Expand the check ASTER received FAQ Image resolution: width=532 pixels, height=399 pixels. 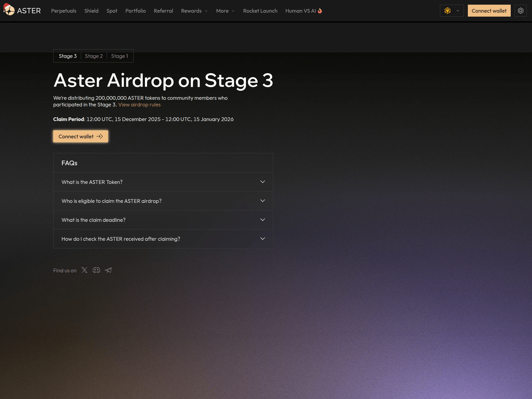(x=163, y=239)
